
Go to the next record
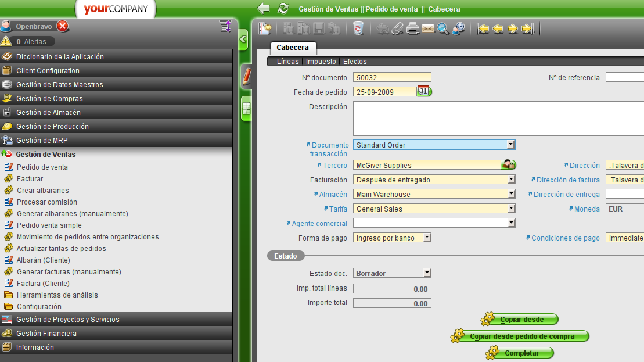coord(513,29)
